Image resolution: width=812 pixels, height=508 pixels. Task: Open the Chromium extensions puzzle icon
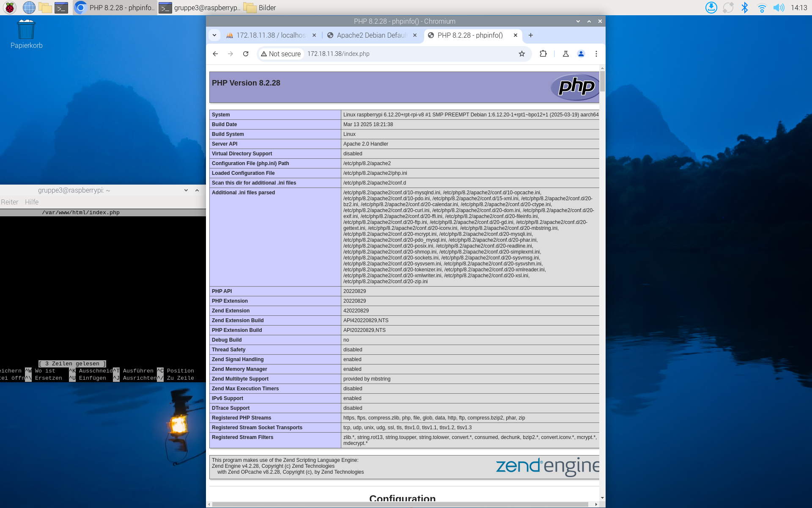tap(543, 54)
